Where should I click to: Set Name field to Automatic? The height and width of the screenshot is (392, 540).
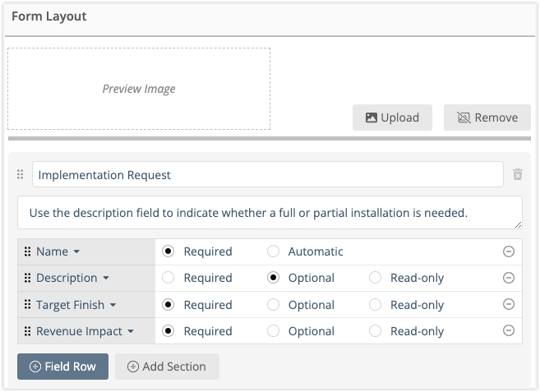pyautogui.click(x=274, y=251)
